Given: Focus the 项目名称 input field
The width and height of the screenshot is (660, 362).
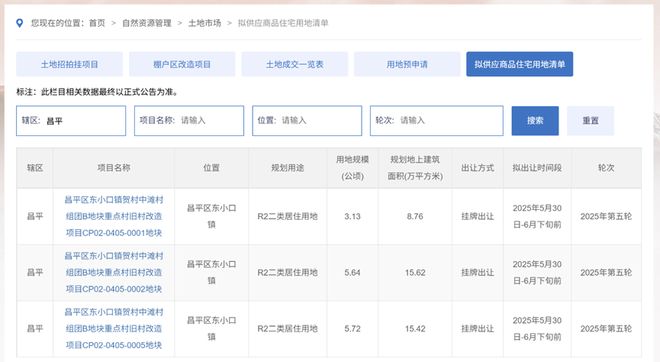Looking at the screenshot, I should [189, 121].
